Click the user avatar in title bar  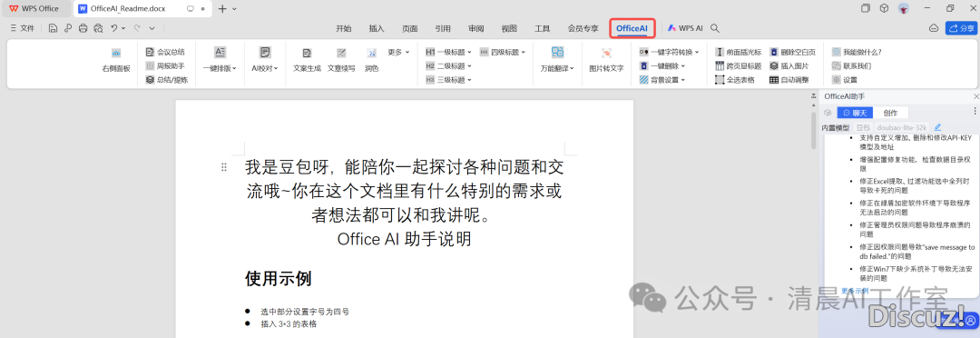(903, 9)
